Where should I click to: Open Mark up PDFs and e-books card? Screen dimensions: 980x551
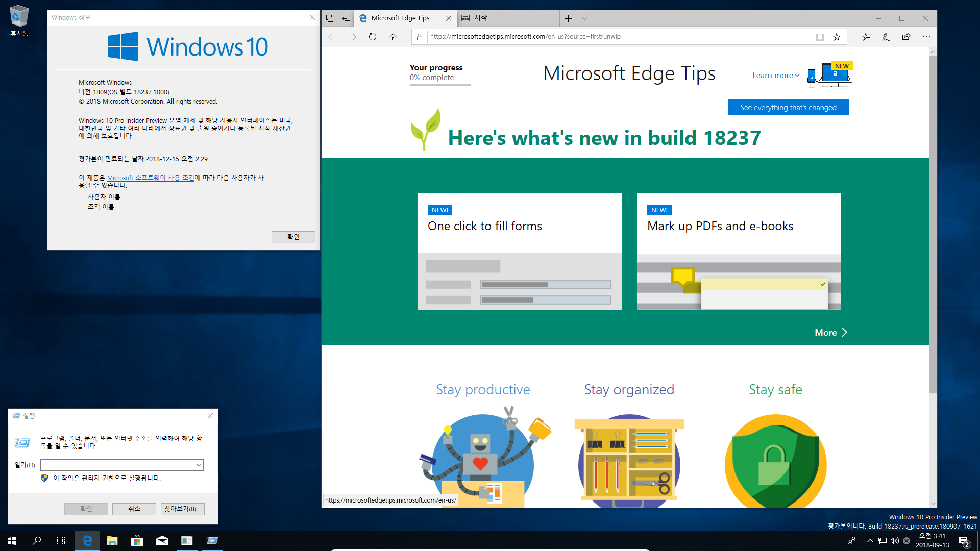tap(739, 252)
